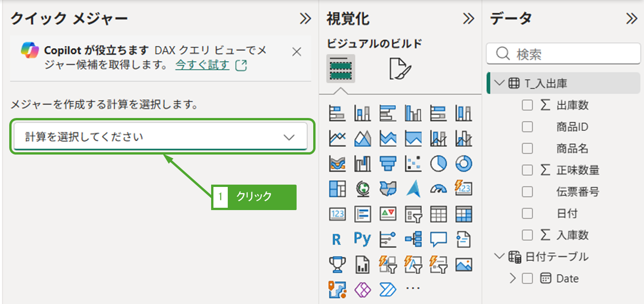Check the 出庫数 field checkbox

tap(527, 105)
